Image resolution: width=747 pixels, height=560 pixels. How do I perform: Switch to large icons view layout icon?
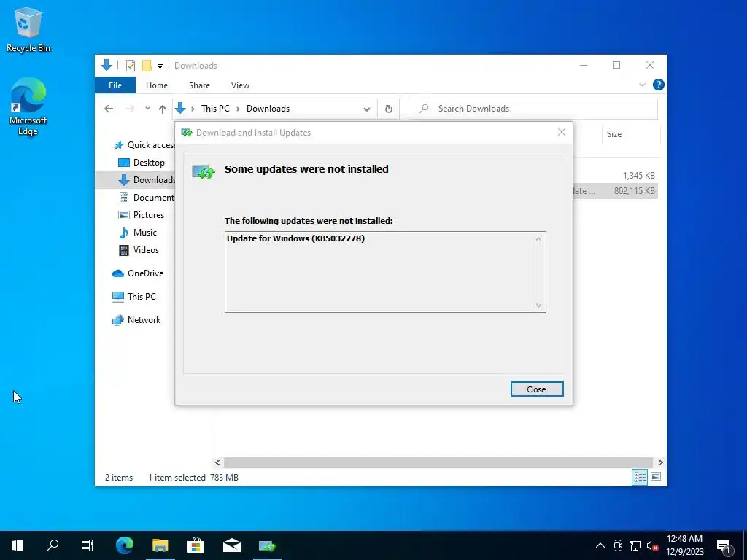[656, 477]
